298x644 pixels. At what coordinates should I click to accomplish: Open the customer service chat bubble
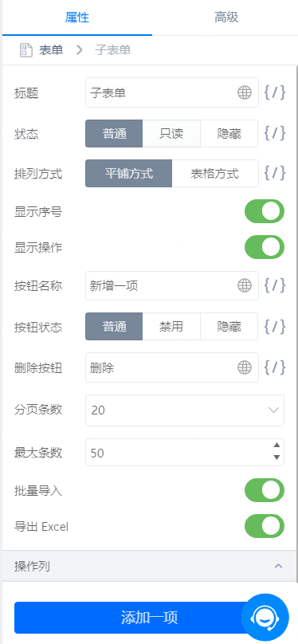[x=265, y=618]
